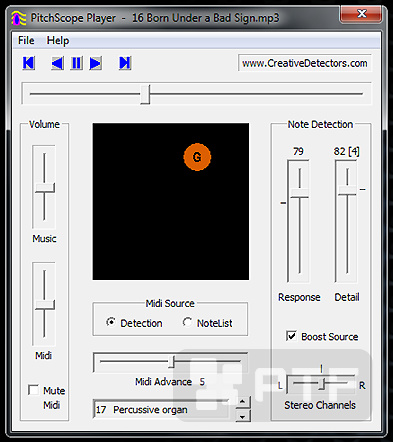Click the Note Detection group label
Image resolution: width=393 pixels, height=442 pixels.
pyautogui.click(x=320, y=124)
